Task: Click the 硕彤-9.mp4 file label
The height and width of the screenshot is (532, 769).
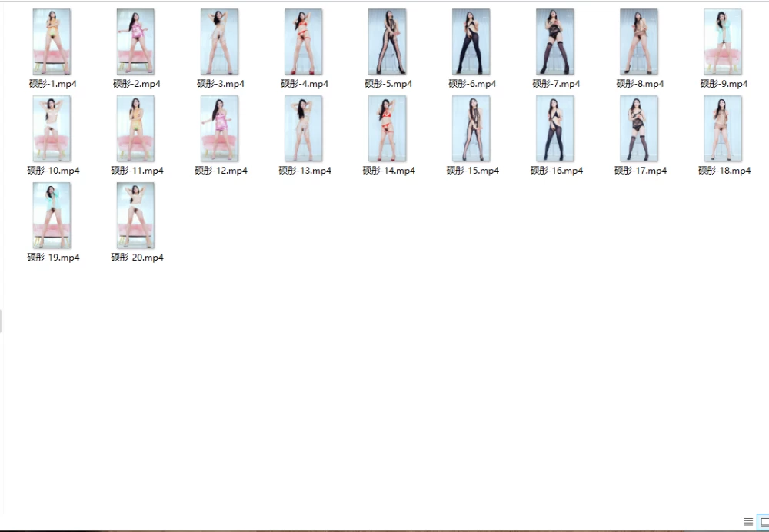Action: click(724, 84)
